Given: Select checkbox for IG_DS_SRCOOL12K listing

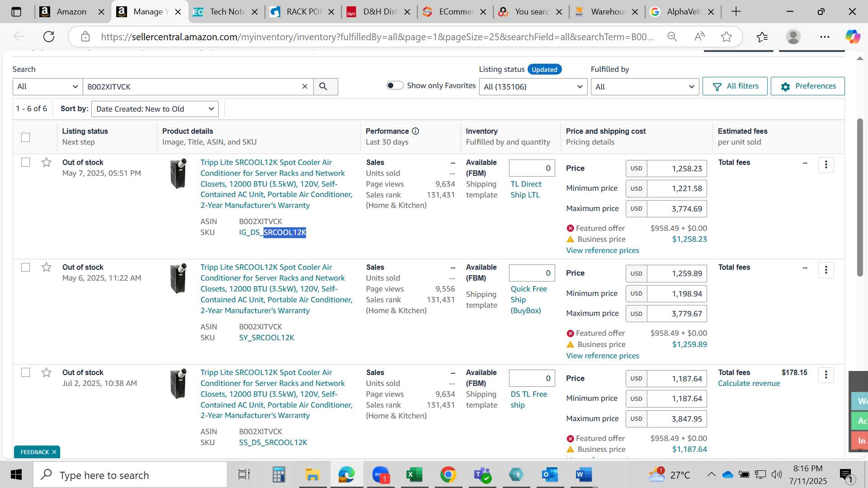Looking at the screenshot, I should pyautogui.click(x=26, y=162).
